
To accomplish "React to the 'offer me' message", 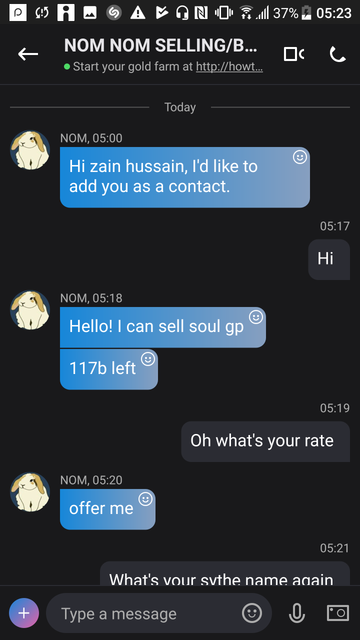I will point(145,499).
